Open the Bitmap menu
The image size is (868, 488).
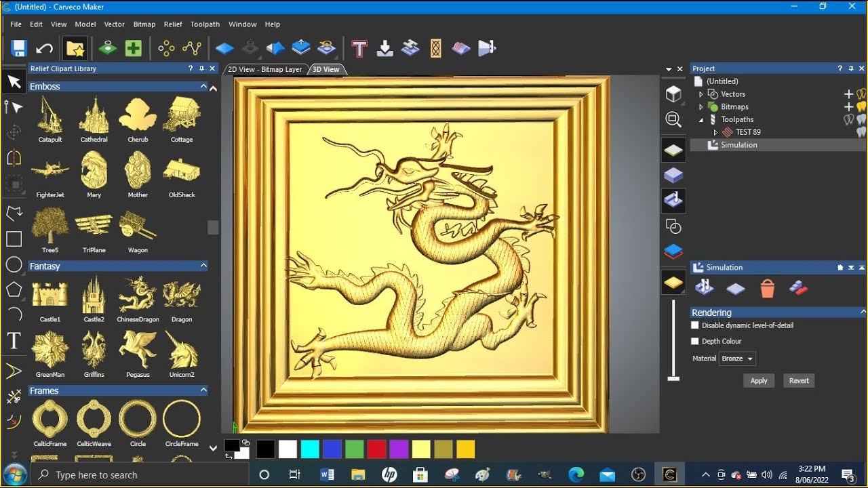click(144, 24)
